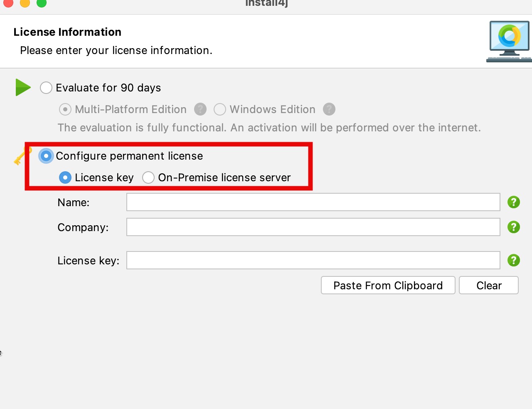Select Configure permanent license option
The height and width of the screenshot is (409, 532).
(46, 156)
